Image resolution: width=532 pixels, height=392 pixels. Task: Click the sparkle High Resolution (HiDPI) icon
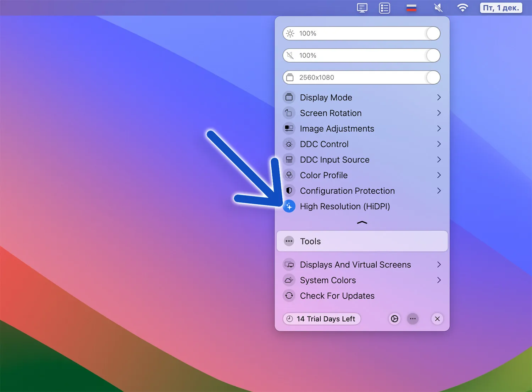click(289, 206)
